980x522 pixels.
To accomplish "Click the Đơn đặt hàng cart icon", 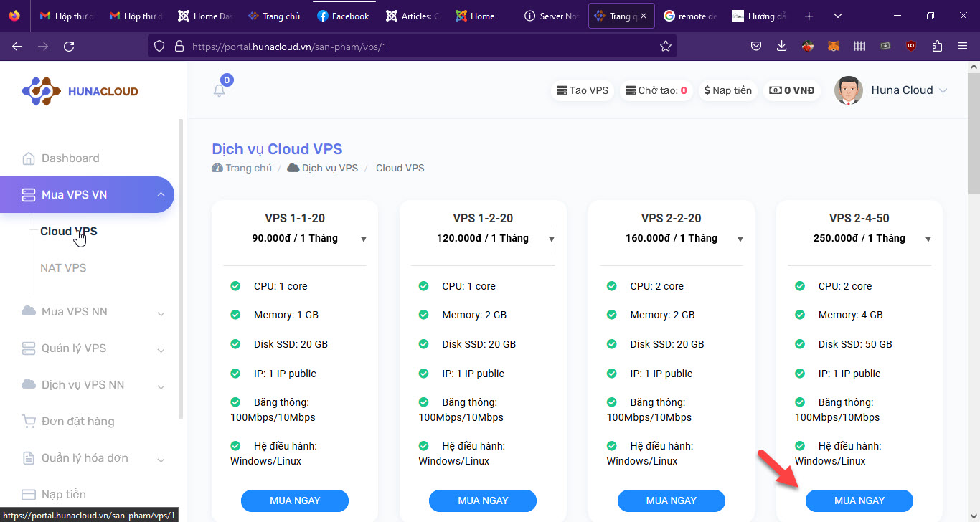I will 29,421.
